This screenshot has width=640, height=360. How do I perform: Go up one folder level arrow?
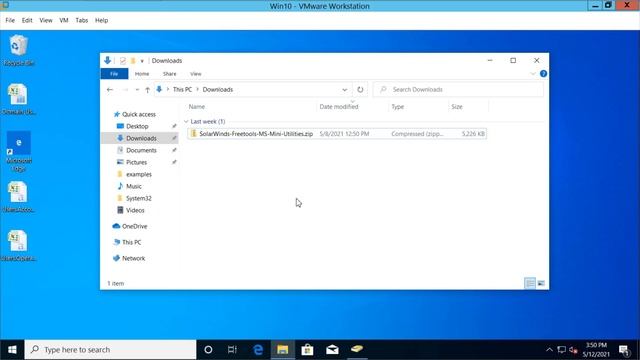[x=147, y=90]
